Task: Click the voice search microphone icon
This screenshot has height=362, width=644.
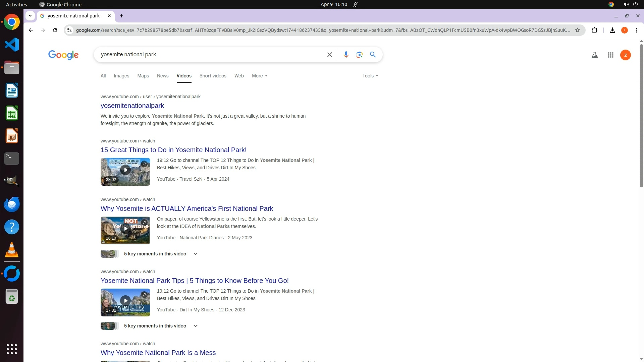Action: (346, 55)
